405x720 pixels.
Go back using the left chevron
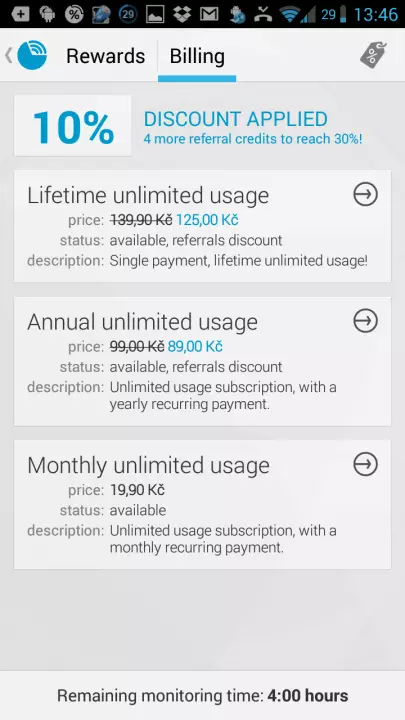coord(8,55)
